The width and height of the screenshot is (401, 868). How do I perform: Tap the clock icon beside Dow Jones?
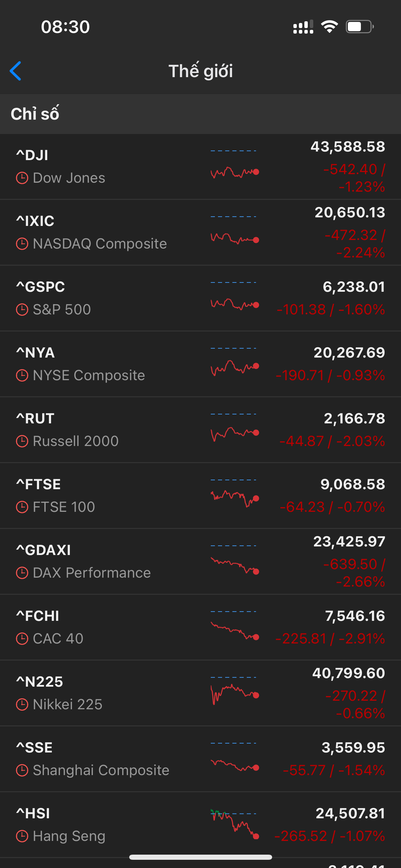pyautogui.click(x=22, y=178)
